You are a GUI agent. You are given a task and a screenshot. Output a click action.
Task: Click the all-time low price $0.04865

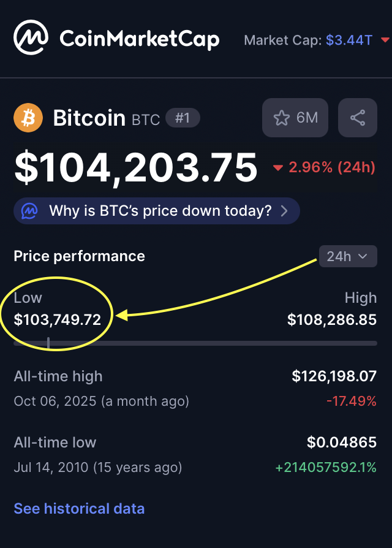341,442
